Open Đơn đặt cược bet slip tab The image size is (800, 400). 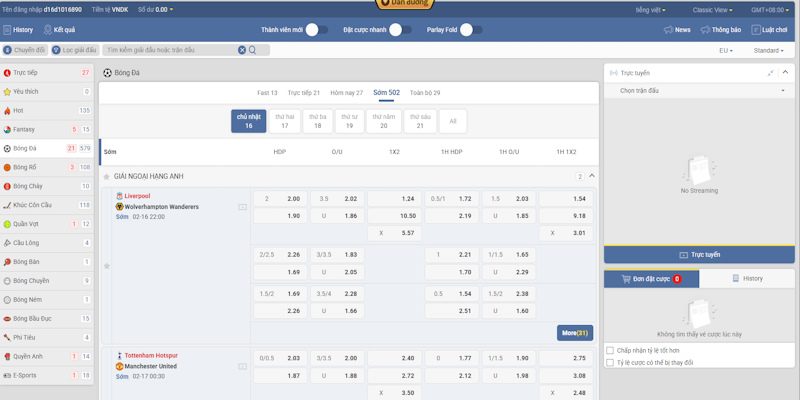click(652, 279)
